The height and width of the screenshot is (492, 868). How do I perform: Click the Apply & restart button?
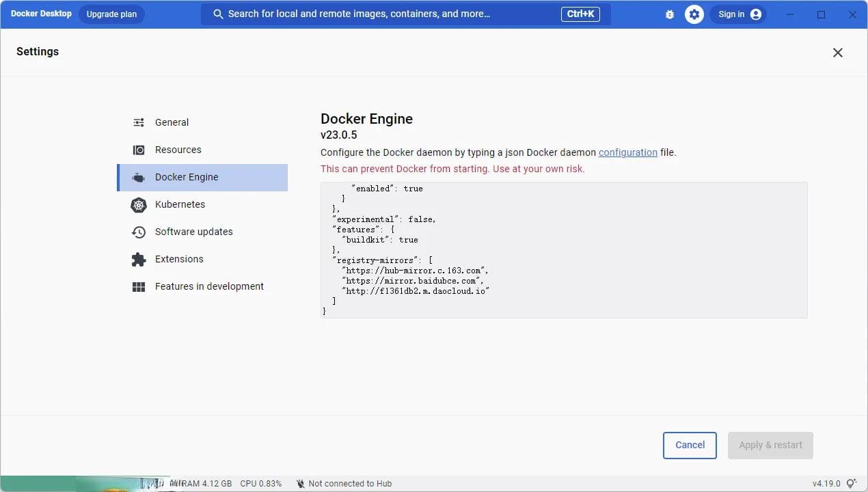[770, 445]
